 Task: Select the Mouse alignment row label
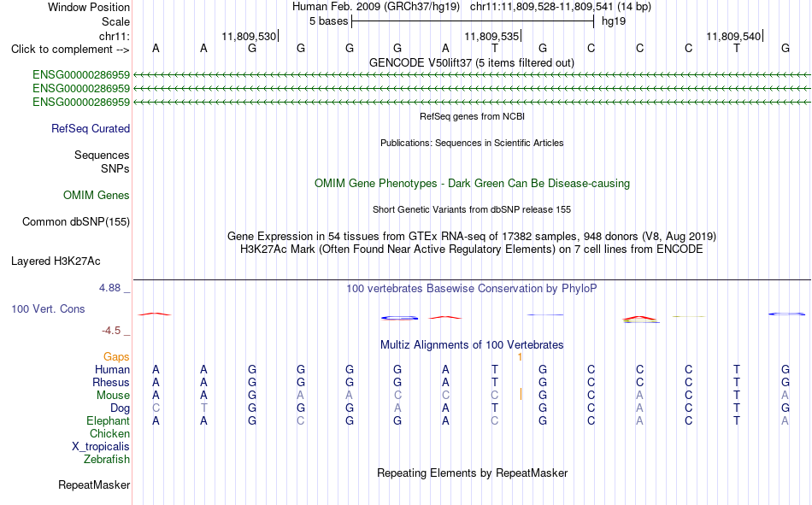pos(113,395)
